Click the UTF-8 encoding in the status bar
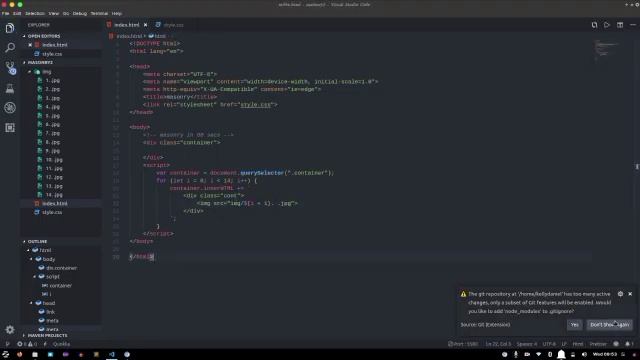 549,344
